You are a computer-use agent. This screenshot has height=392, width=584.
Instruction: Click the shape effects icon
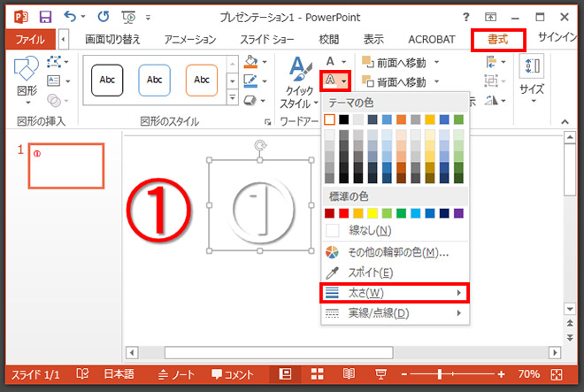pyautogui.click(x=250, y=100)
